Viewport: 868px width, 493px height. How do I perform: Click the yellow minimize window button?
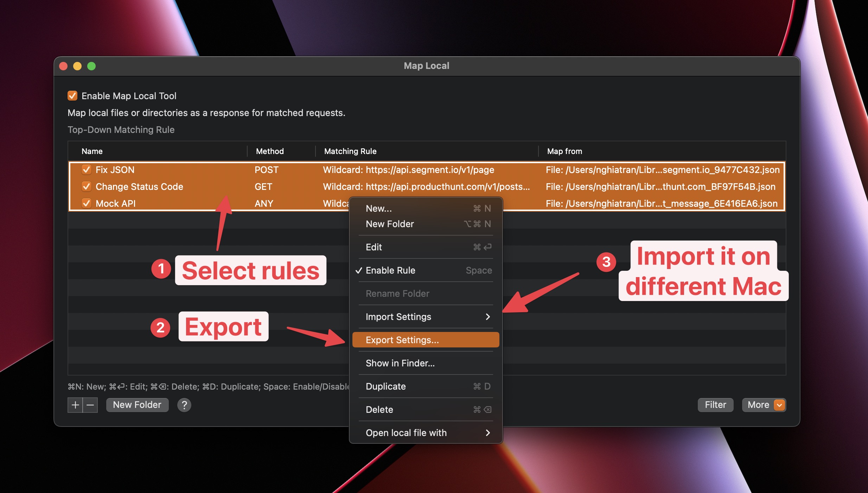click(x=77, y=66)
